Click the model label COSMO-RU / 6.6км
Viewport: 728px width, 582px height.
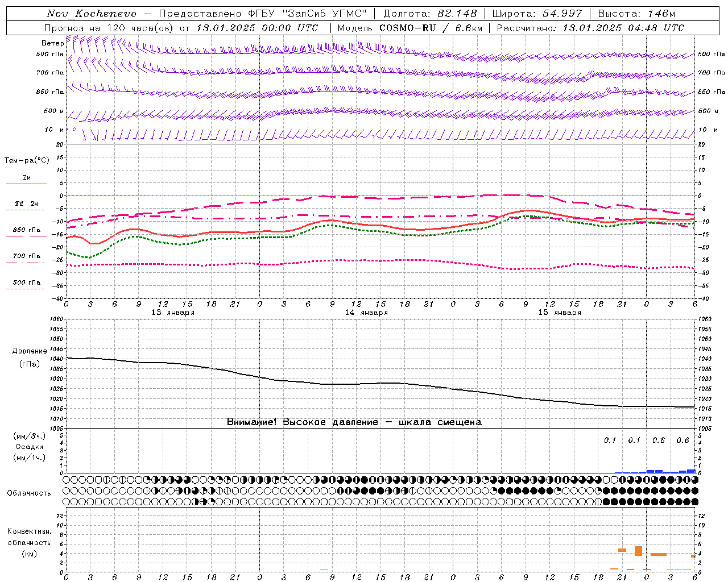click(x=431, y=28)
